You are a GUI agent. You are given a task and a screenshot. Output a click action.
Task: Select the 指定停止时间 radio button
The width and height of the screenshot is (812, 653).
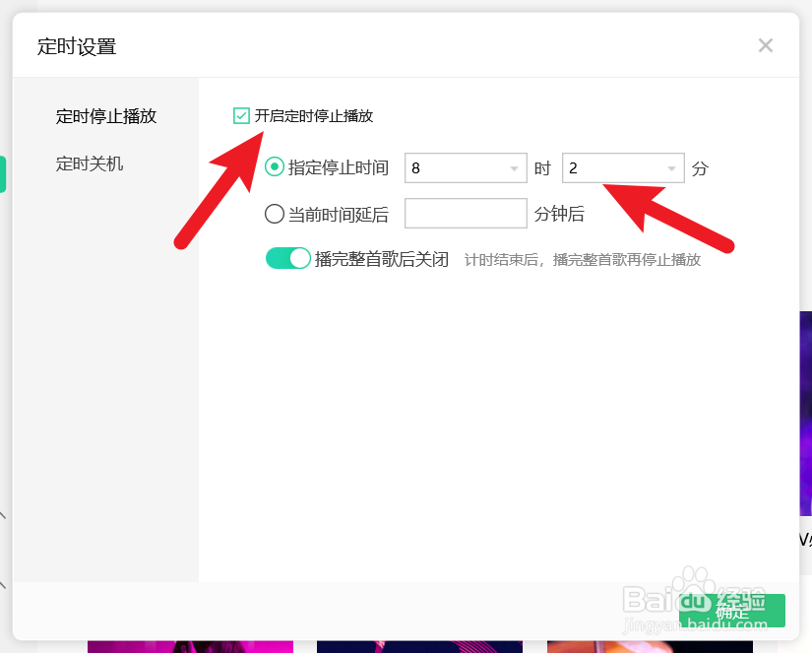[276, 167]
